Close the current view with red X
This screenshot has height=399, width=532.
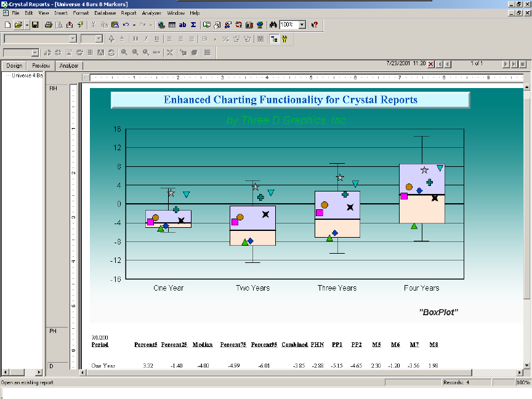pyautogui.click(x=431, y=64)
